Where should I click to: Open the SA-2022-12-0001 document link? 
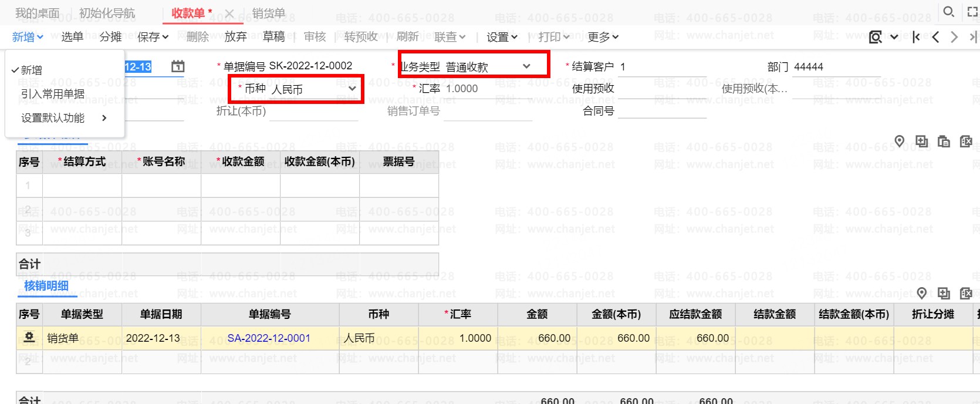tap(269, 338)
